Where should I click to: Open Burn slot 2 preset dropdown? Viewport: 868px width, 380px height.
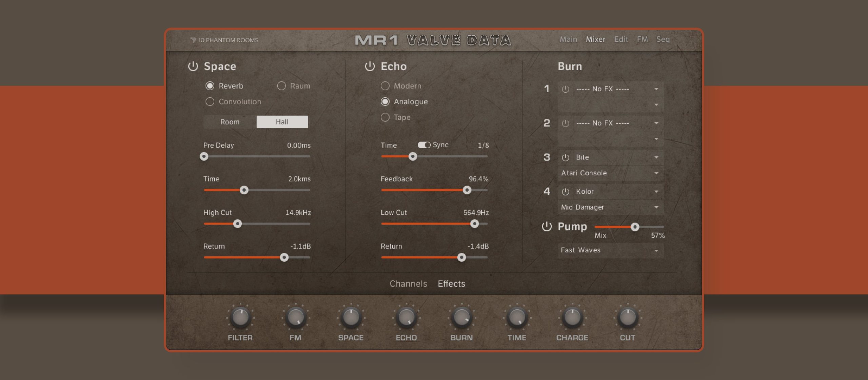click(611, 139)
